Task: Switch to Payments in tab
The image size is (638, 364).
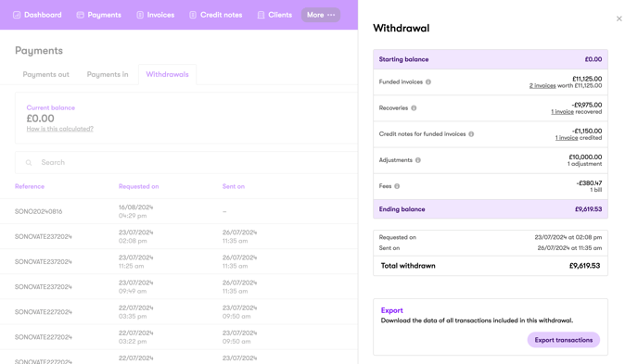Action: click(108, 74)
